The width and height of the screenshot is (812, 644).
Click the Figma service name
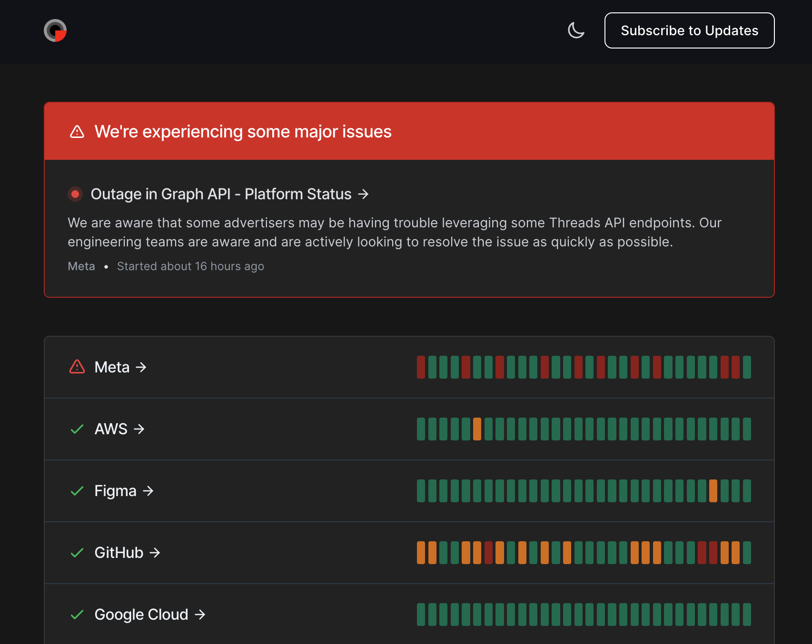coord(116,491)
